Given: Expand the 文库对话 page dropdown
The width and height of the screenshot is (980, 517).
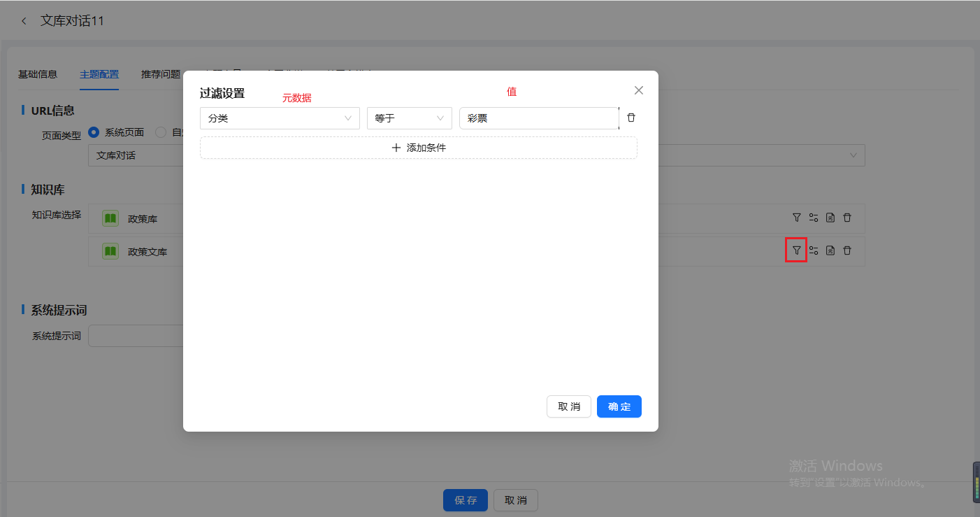Looking at the screenshot, I should click(x=853, y=155).
